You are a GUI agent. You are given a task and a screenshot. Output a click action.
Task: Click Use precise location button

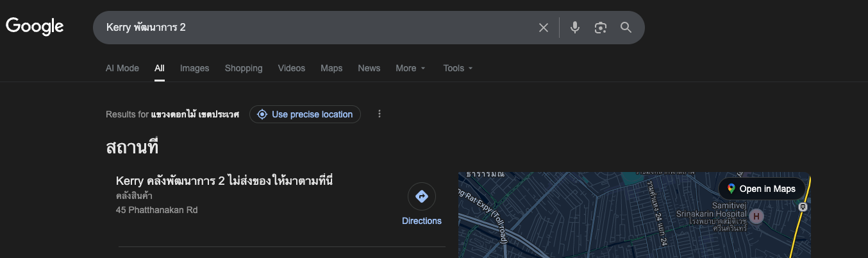pyautogui.click(x=305, y=114)
